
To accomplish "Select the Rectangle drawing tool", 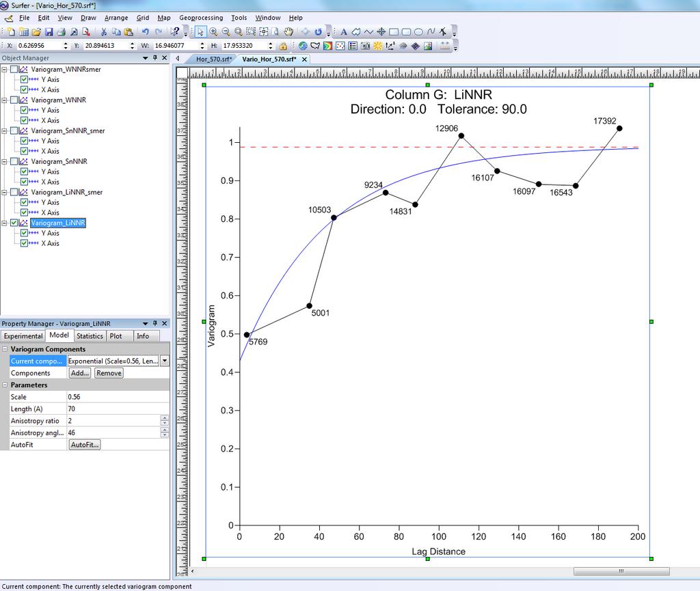I will coord(393,31).
